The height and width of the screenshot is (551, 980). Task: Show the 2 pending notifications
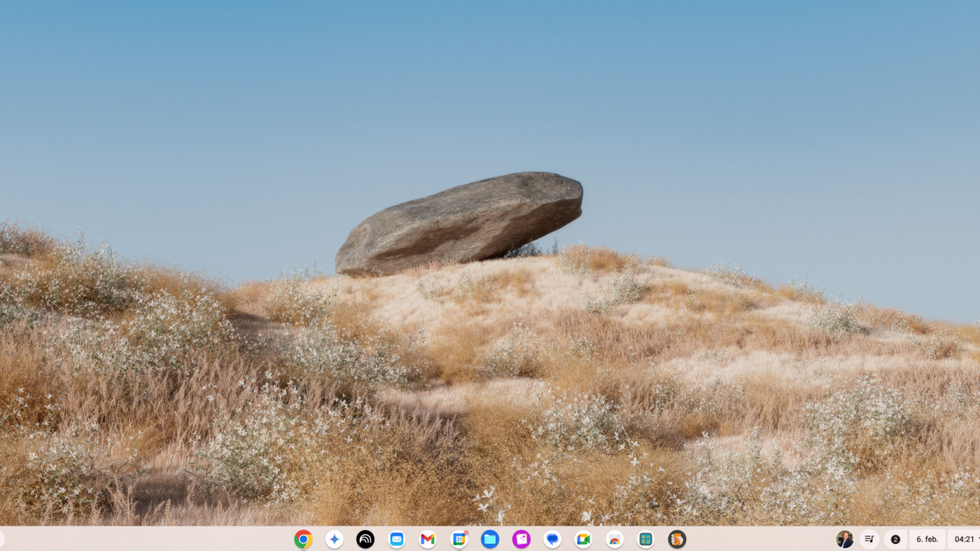896,539
